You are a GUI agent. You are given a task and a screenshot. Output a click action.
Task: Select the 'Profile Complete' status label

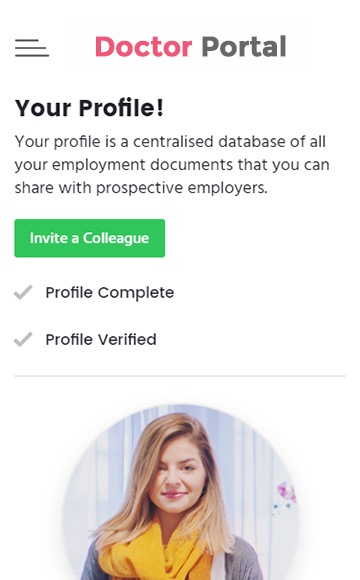point(110,293)
